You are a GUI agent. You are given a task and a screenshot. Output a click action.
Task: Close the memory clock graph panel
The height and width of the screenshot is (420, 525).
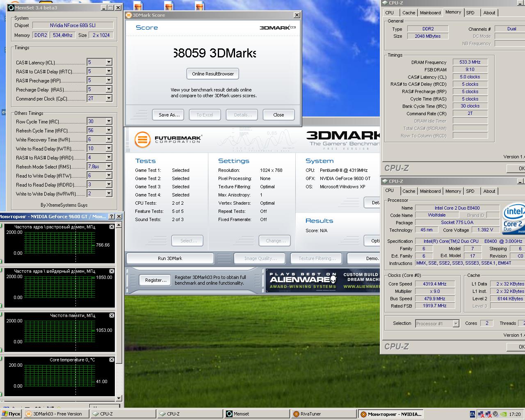pyautogui.click(x=112, y=315)
